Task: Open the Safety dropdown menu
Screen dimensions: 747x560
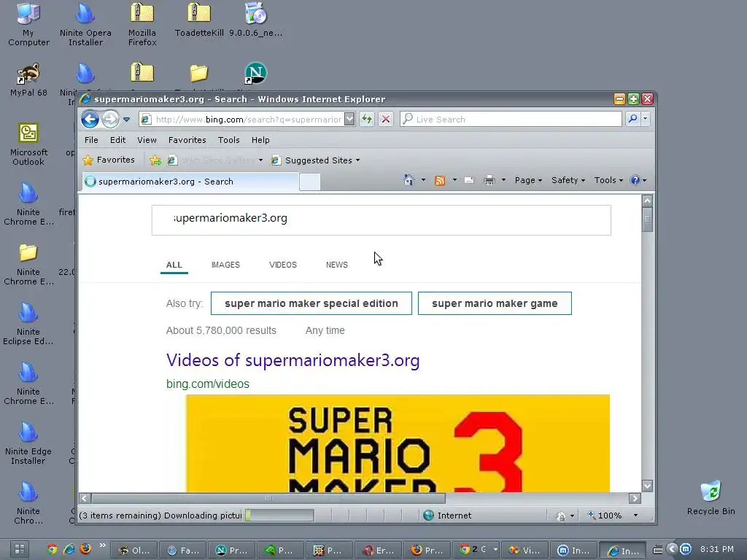Action: coord(568,180)
